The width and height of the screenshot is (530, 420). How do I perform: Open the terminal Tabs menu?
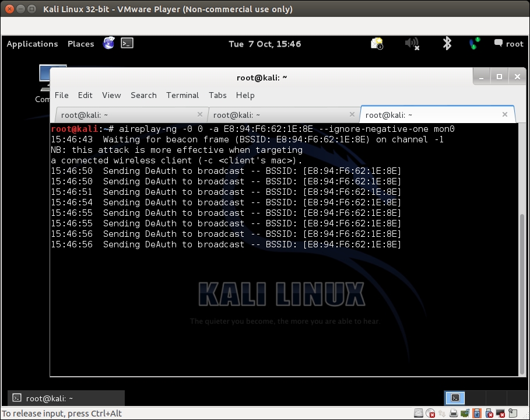pyautogui.click(x=217, y=95)
